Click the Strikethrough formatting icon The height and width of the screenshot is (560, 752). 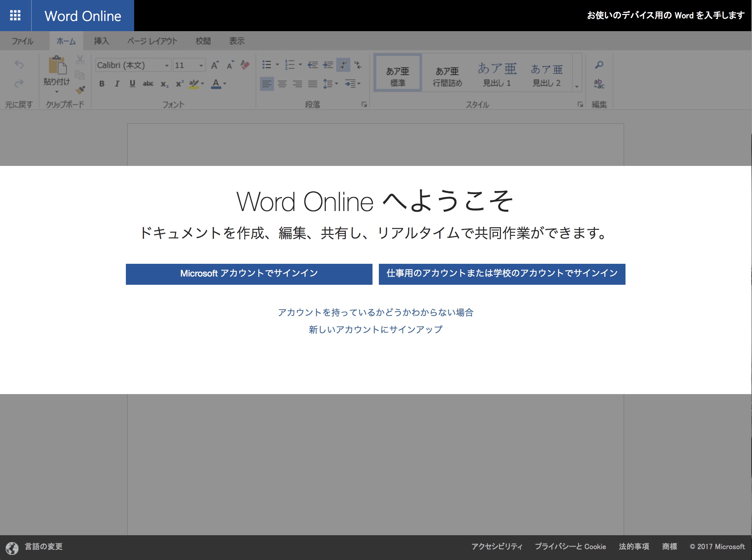149,84
